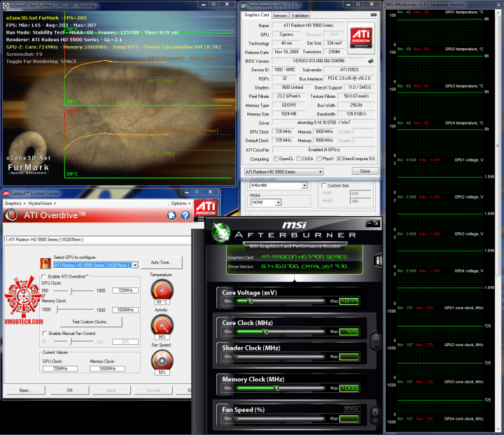Toggle the CUDA checkbox in GPU-Z
Image resolution: width=504 pixels, height=435 pixels.
(x=299, y=159)
